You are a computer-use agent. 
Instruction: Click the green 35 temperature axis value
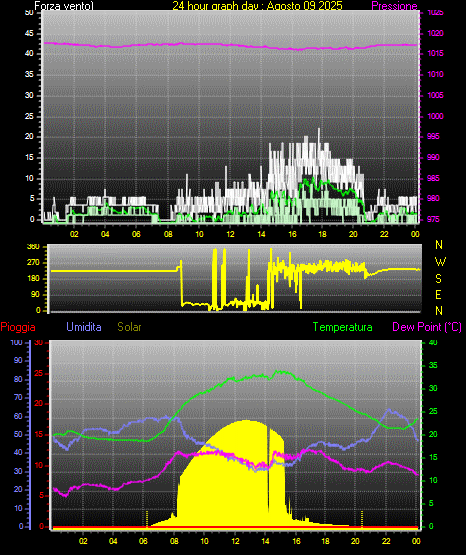point(433,365)
